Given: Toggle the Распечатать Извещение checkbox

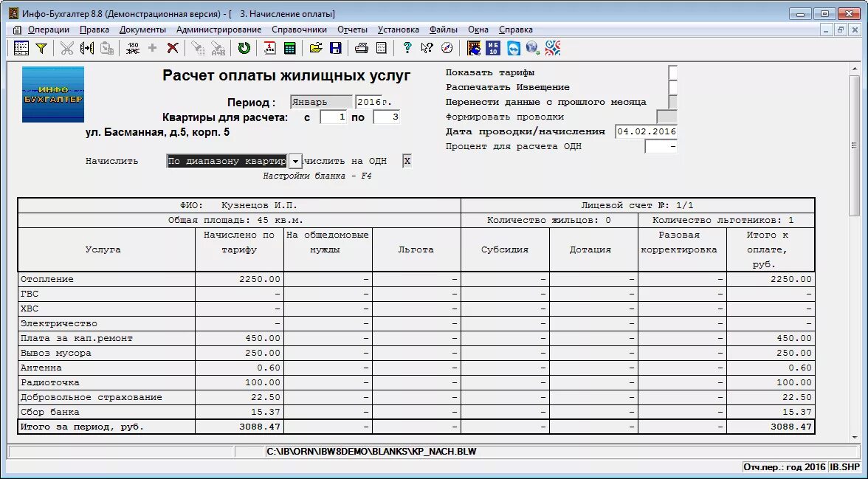Looking at the screenshot, I should click(672, 88).
